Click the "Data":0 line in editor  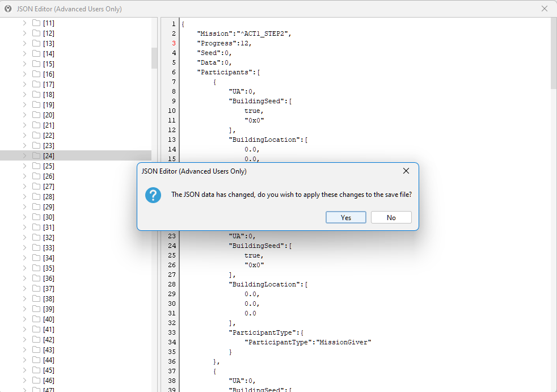point(214,62)
